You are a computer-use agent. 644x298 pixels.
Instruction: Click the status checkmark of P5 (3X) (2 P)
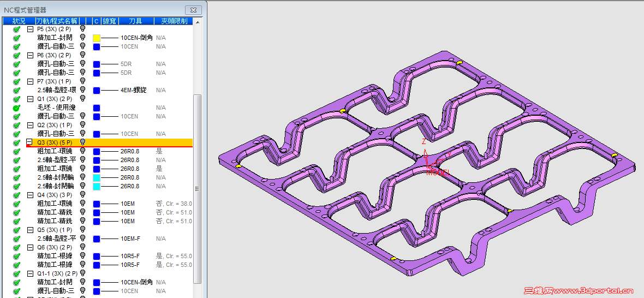tap(16, 29)
